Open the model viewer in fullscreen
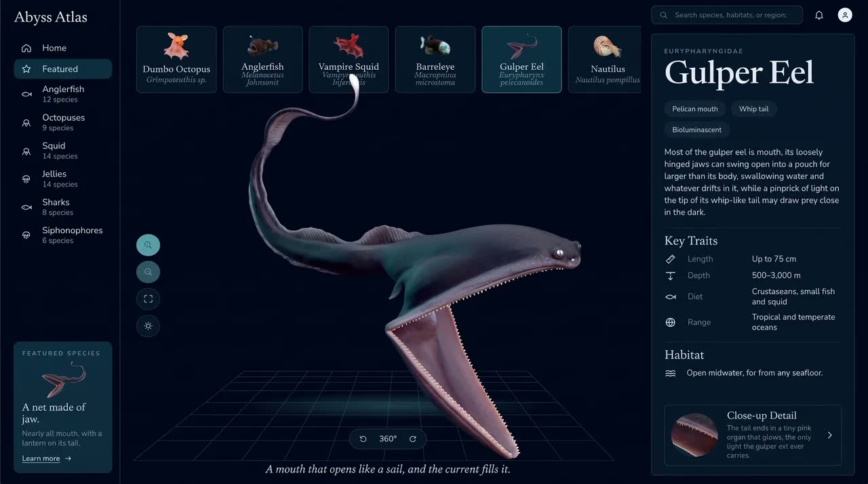Viewport: 868px width, 484px height. click(x=148, y=299)
